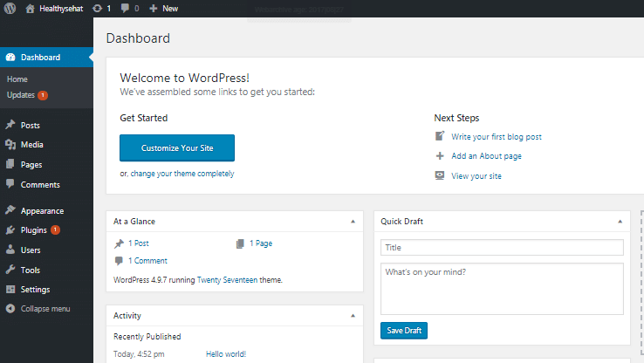Follow Add an About page link
This screenshot has height=363, width=644.
486,156
